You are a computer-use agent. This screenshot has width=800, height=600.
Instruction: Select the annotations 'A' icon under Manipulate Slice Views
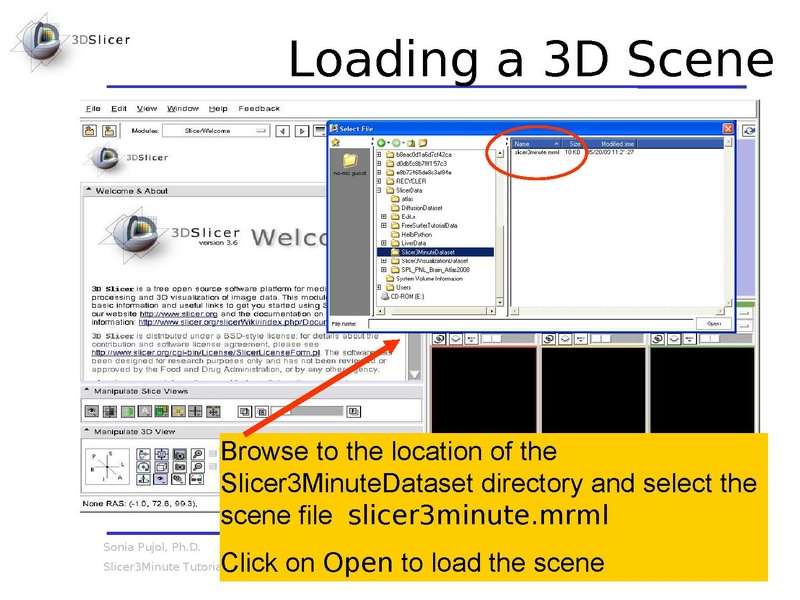pyautogui.click(x=143, y=410)
